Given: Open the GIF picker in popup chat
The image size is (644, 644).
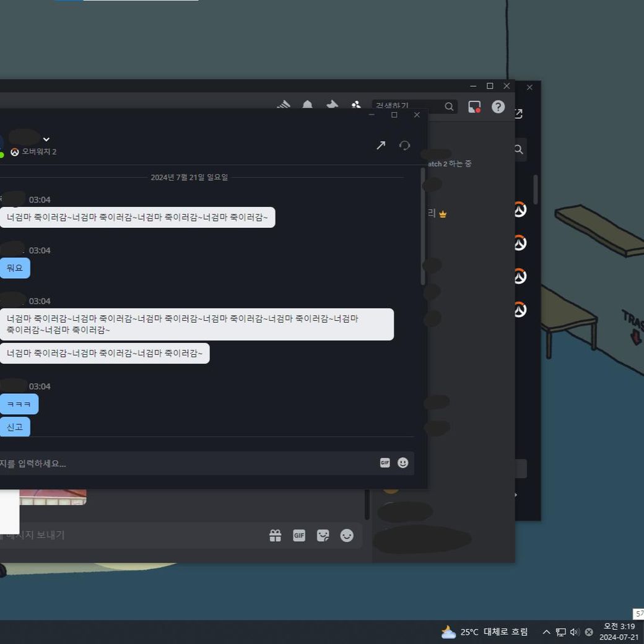Looking at the screenshot, I should coord(385,463).
